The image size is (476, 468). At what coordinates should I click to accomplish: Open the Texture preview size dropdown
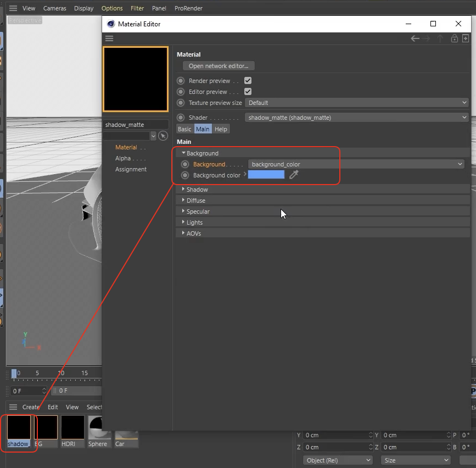pyautogui.click(x=357, y=103)
